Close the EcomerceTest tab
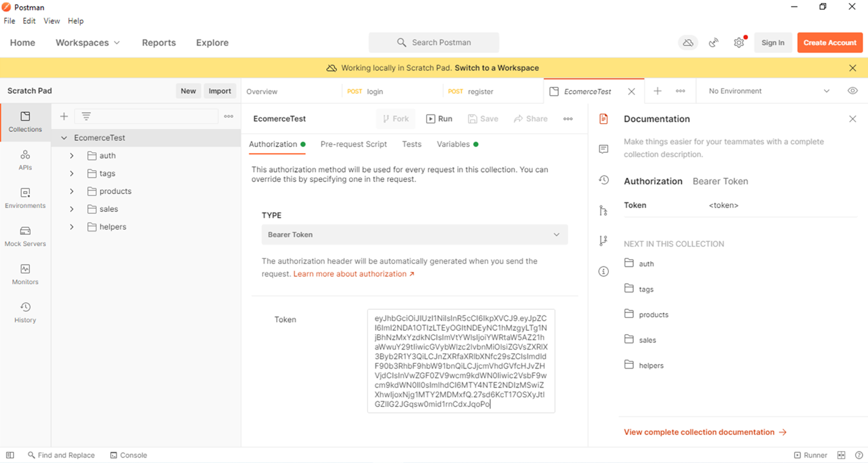Screen dimensions: 868x463 (x=631, y=92)
